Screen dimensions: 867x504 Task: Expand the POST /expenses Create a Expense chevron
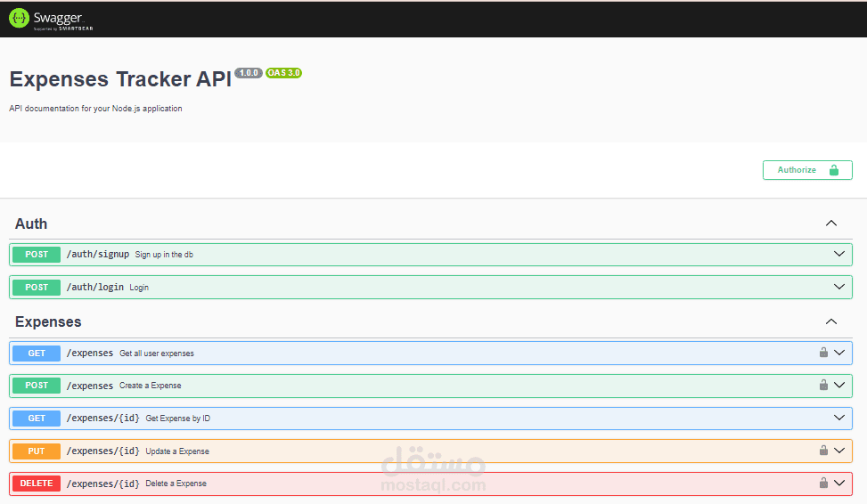pyautogui.click(x=838, y=385)
